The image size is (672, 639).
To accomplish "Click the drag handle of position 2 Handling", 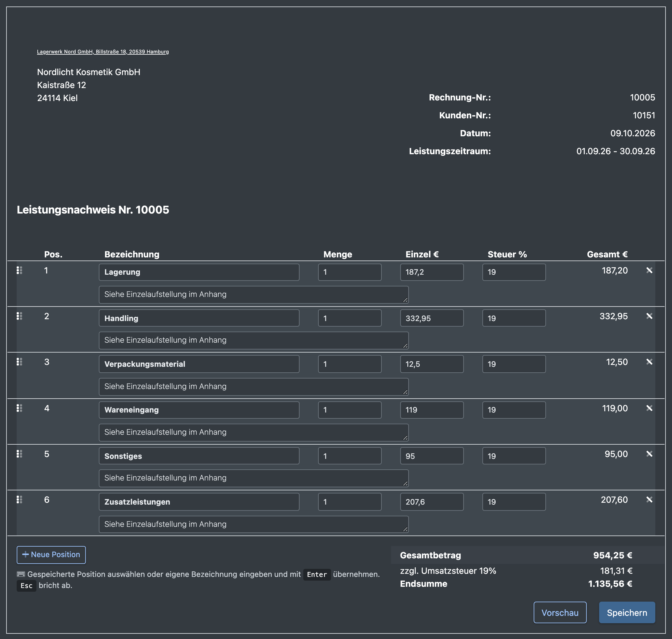I will click(19, 316).
